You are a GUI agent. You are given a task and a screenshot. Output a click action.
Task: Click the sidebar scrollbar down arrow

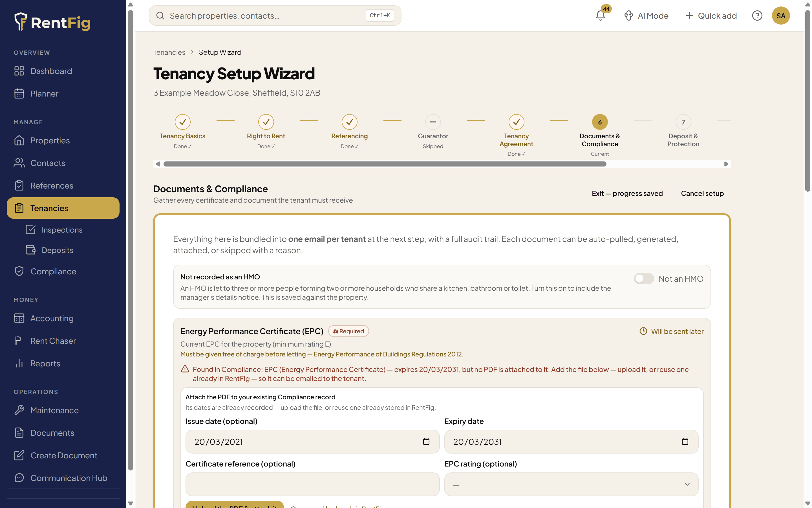coord(131,503)
